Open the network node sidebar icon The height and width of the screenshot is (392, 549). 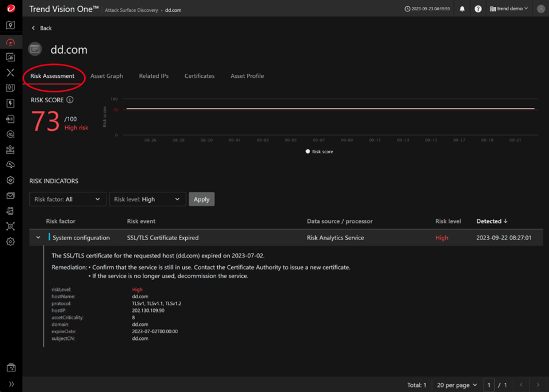pyautogui.click(x=10, y=226)
